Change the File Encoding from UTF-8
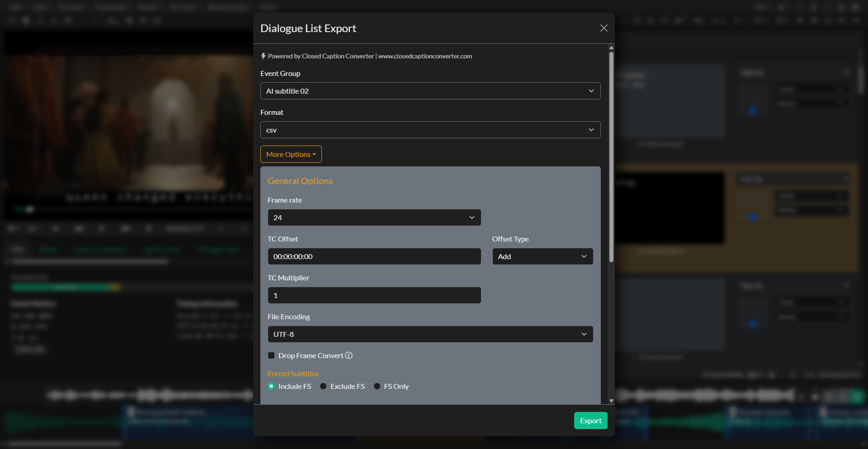Screen dimensions: 868x449 [x=430, y=334]
